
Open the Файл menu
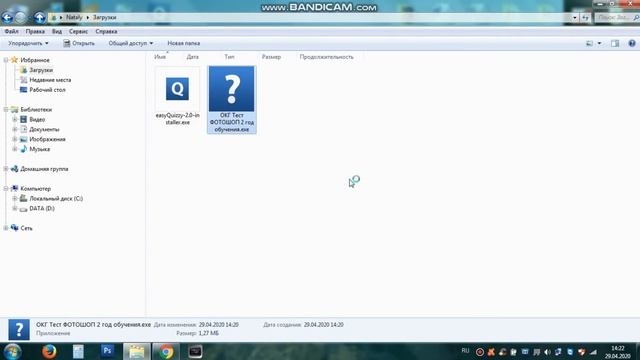pyautogui.click(x=11, y=31)
